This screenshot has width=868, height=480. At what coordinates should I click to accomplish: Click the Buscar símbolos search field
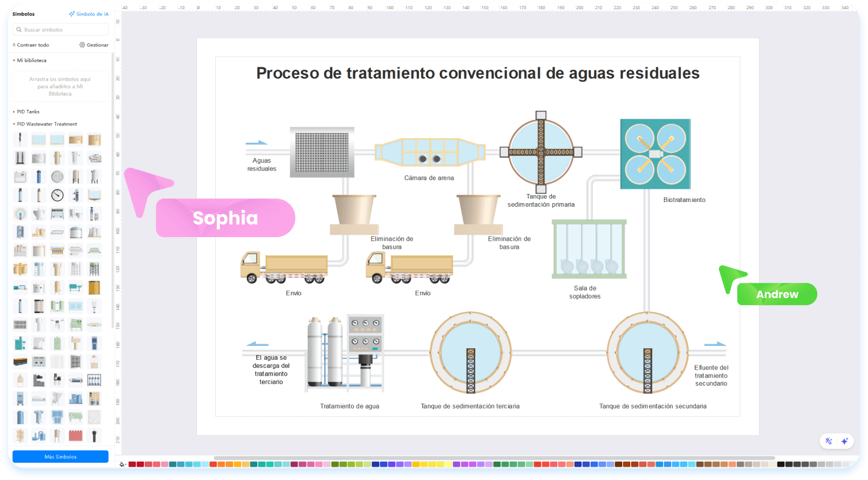point(60,29)
